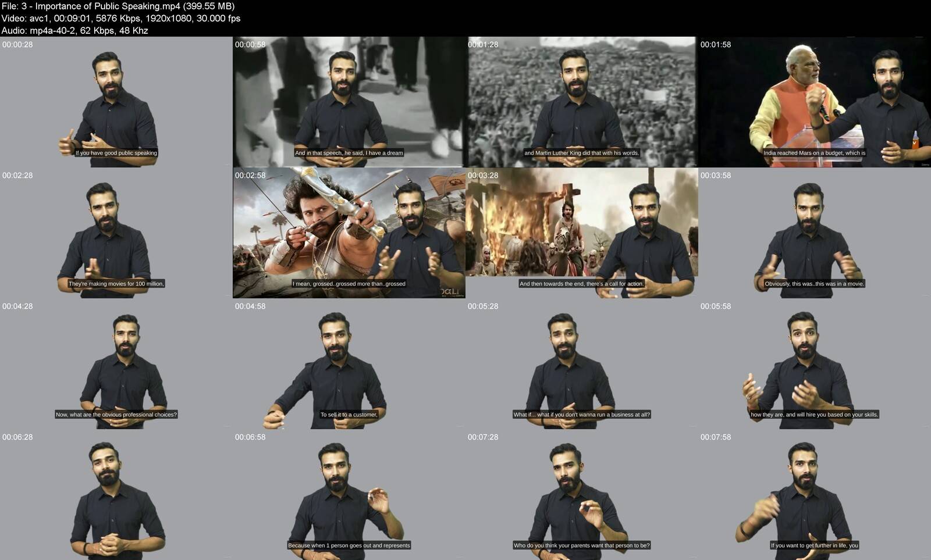Select the 00:06:58 timestamp label

pos(250,437)
